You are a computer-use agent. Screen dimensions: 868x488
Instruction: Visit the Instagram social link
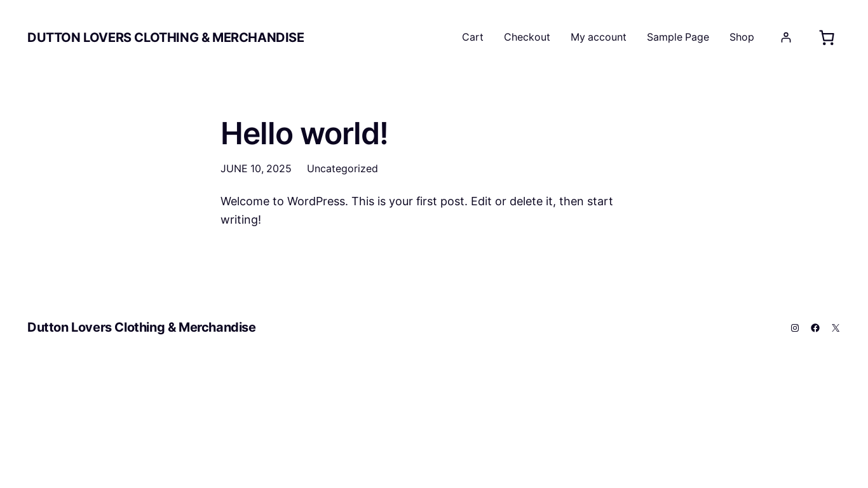pos(795,328)
